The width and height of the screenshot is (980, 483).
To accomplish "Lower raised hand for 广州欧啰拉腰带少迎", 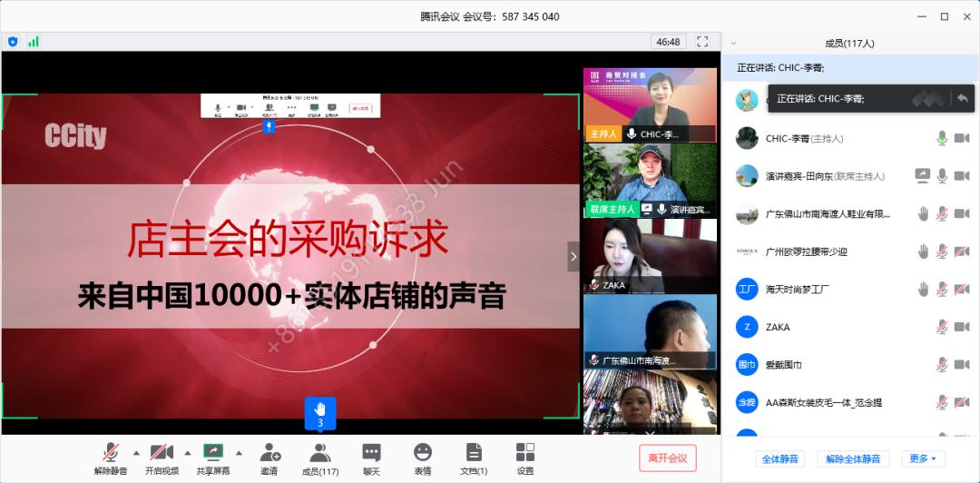I will (x=923, y=251).
